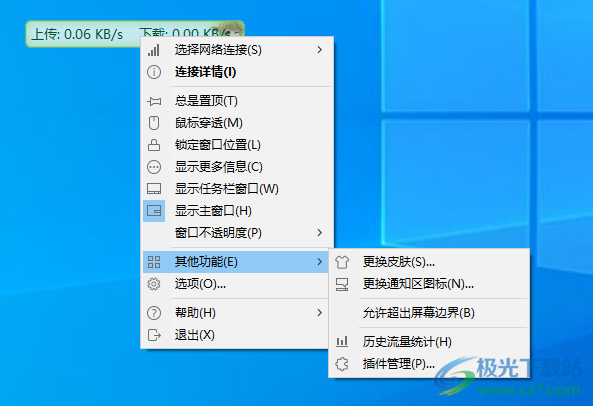Click the mouse icon beside 鼠标穿透
The image size is (593, 406).
[x=154, y=123]
